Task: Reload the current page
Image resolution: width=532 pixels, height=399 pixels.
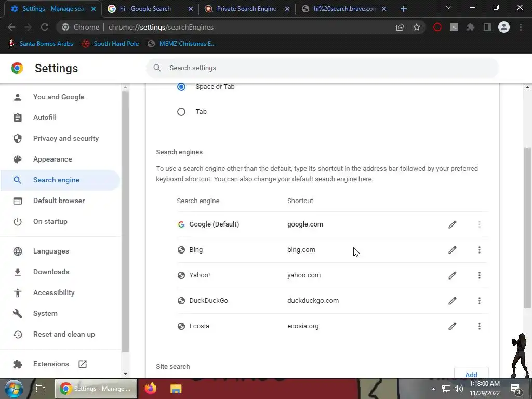Action: pos(45,27)
